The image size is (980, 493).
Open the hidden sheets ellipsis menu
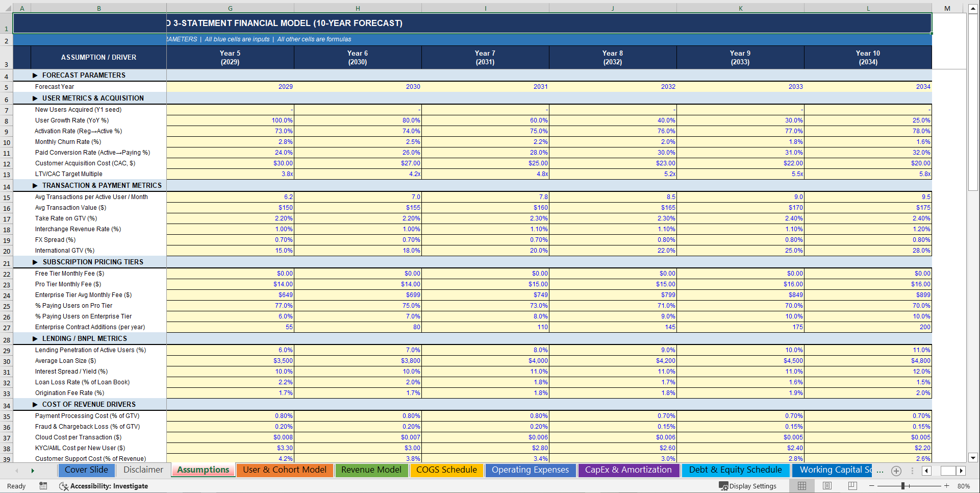tap(880, 471)
